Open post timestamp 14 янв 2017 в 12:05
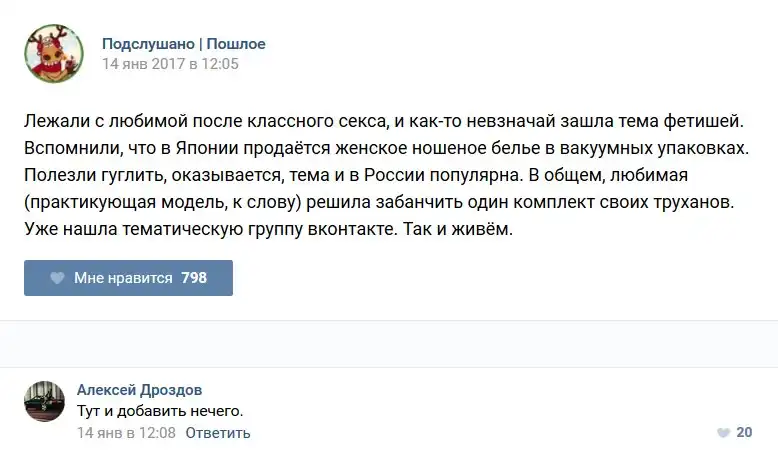Screen dimensions: 778x451 coord(170,64)
